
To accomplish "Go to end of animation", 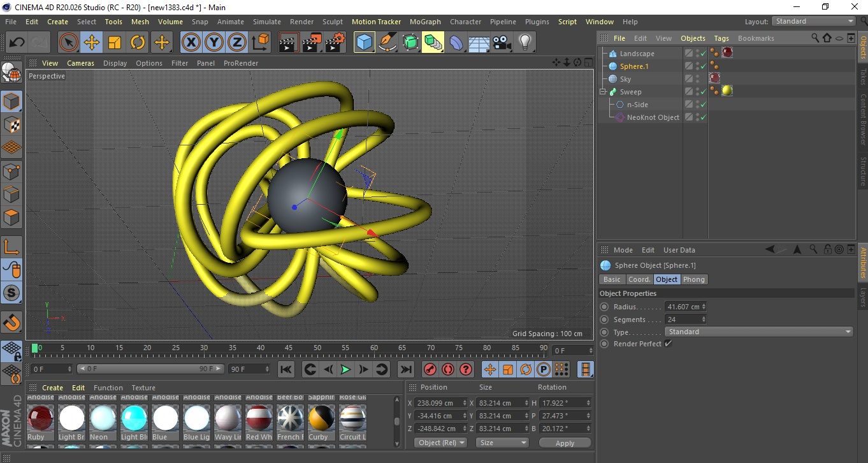I will 405,369.
